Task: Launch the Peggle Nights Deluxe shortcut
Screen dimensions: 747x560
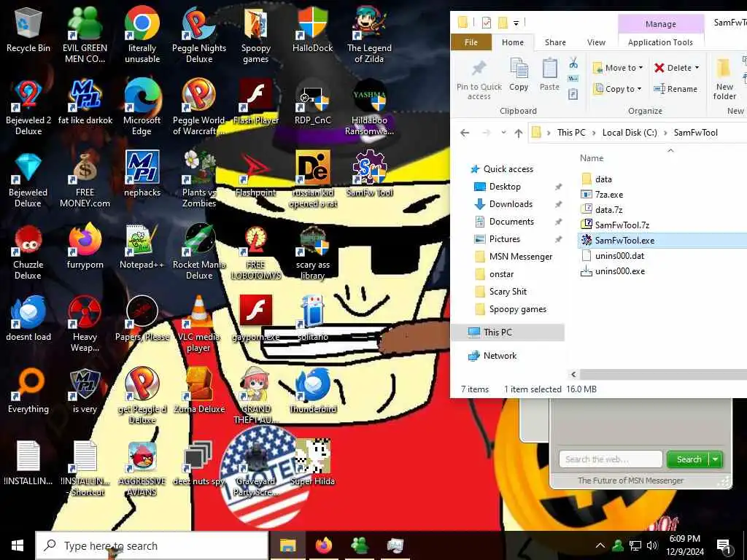Action: 199,36
